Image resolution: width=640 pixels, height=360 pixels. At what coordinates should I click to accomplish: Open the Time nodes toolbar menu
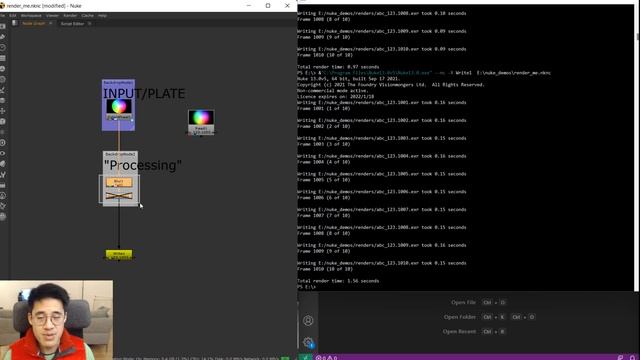[x=3, y=48]
